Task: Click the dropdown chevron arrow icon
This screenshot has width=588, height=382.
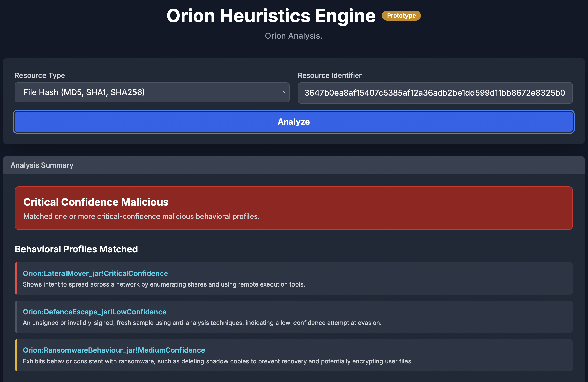Action: point(285,92)
